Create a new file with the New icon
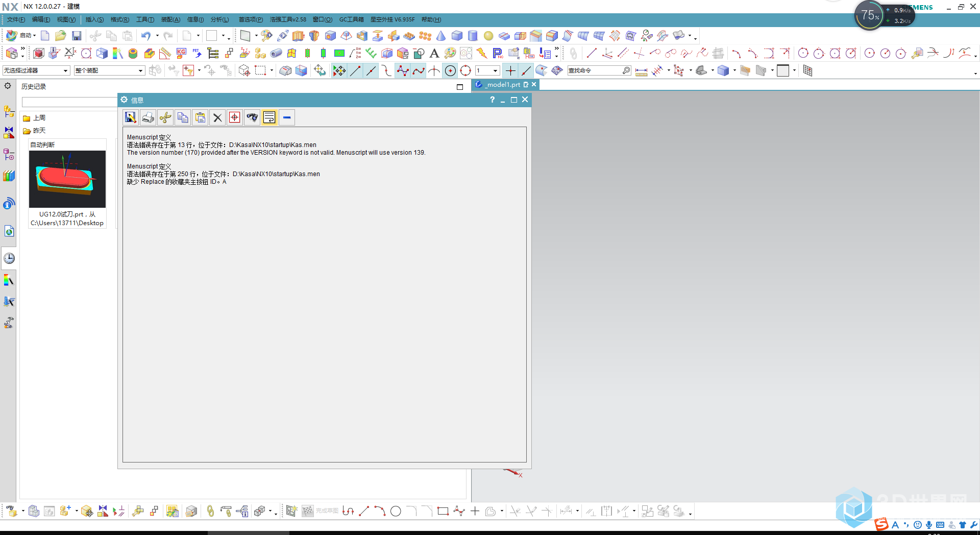The width and height of the screenshot is (980, 535). click(x=45, y=36)
